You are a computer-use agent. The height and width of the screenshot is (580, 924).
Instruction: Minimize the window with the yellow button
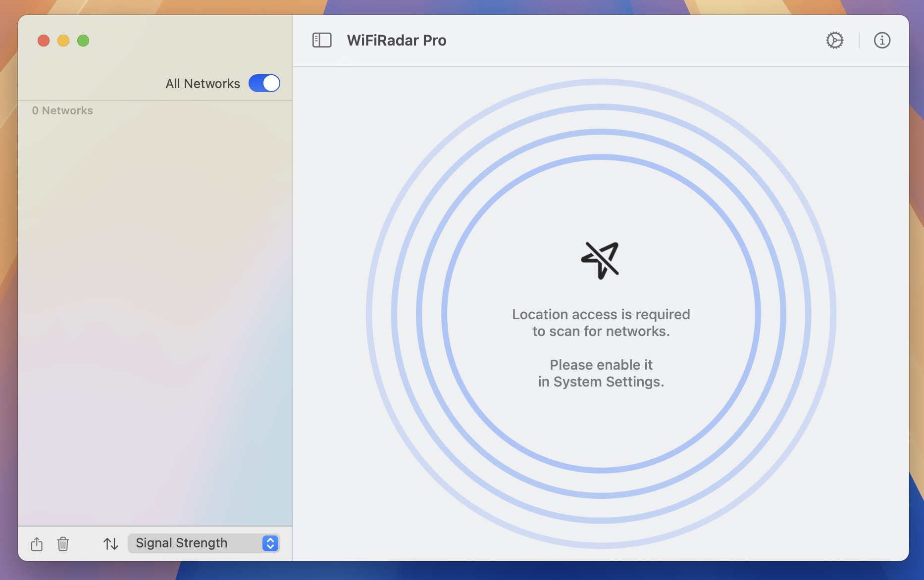63,41
